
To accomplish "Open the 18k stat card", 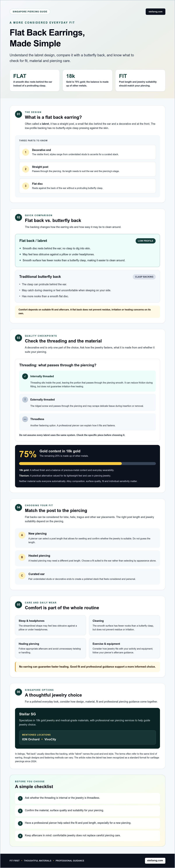I will pyautogui.click(x=87, y=80).
